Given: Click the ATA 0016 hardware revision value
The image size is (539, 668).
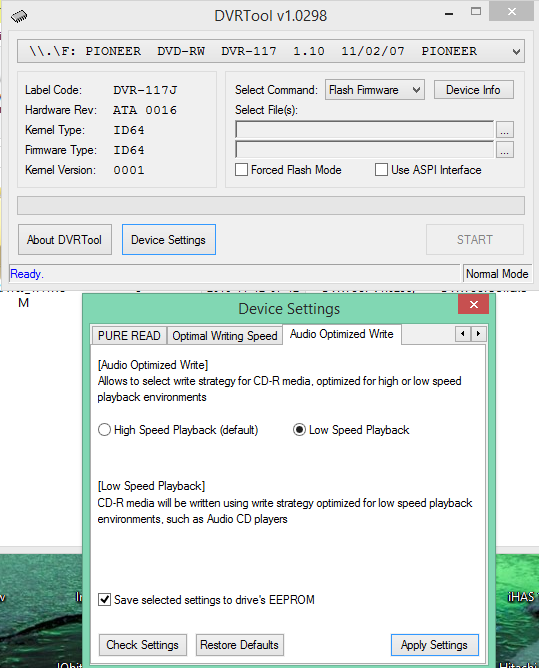Looking at the screenshot, I should [x=144, y=110].
